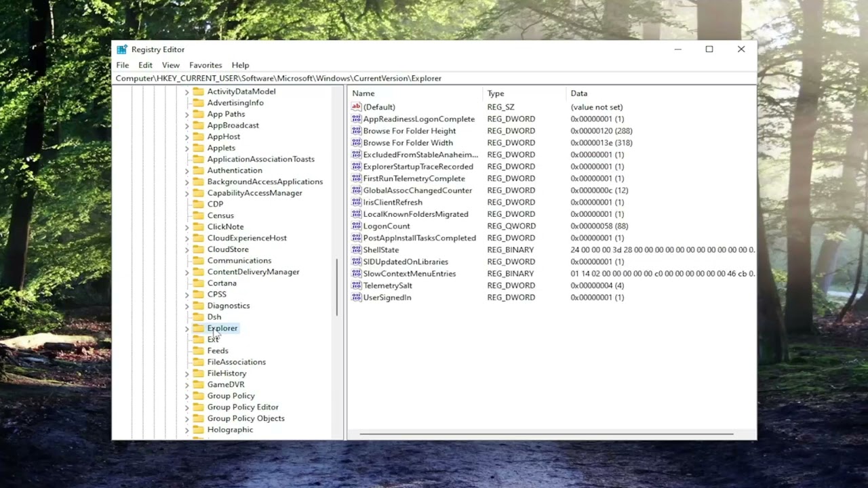Click the TelemetrySalt value icon
The height and width of the screenshot is (488, 868).
[x=356, y=285]
